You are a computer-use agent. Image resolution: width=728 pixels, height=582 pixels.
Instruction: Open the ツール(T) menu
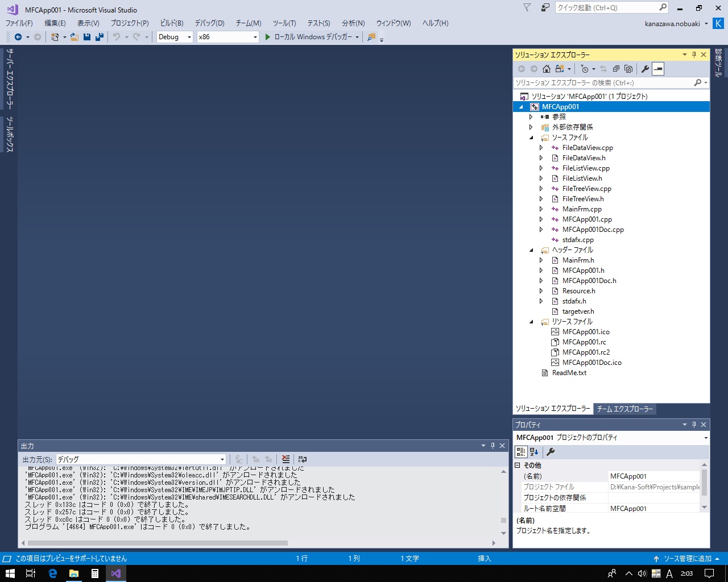(x=284, y=23)
